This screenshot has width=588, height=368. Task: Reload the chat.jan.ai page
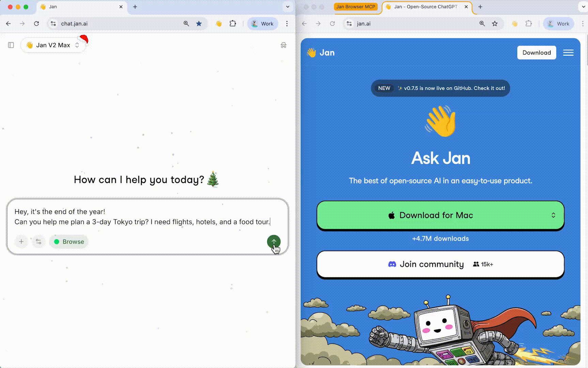pos(36,24)
